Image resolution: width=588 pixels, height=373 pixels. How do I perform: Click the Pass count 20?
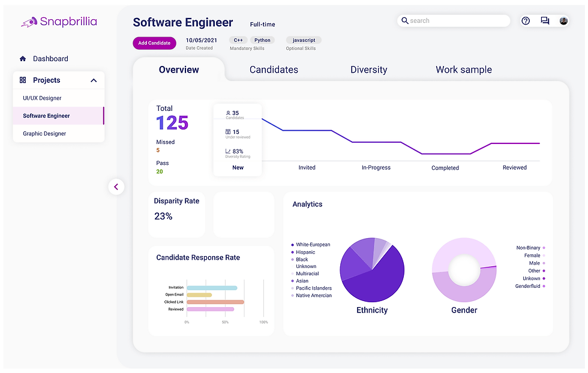(x=160, y=172)
